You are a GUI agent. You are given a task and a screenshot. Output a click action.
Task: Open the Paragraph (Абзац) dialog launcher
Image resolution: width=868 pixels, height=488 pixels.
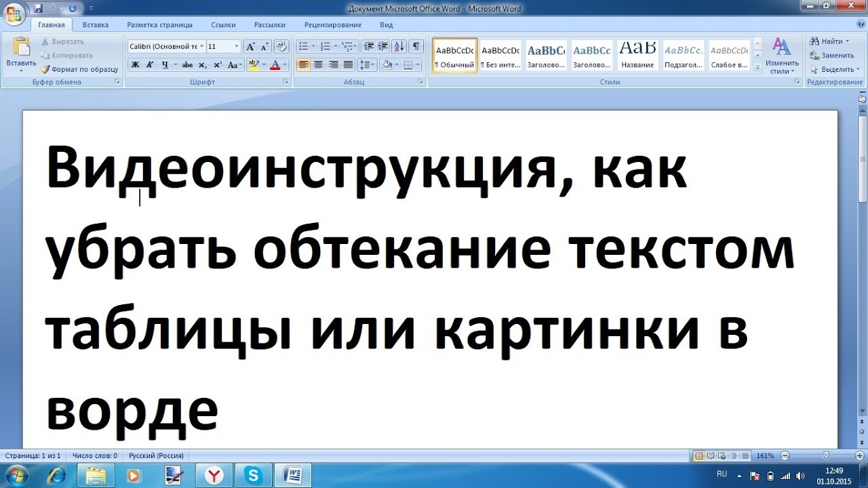point(421,81)
